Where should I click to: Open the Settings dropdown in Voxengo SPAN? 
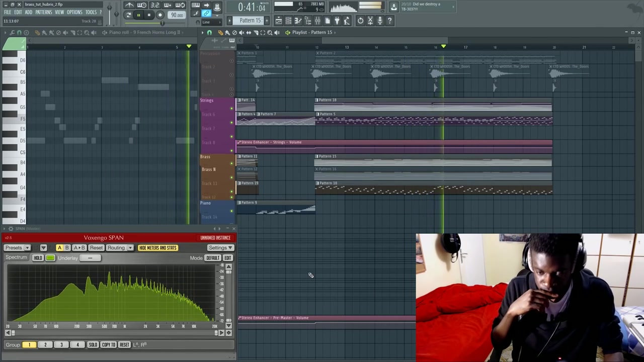220,247
